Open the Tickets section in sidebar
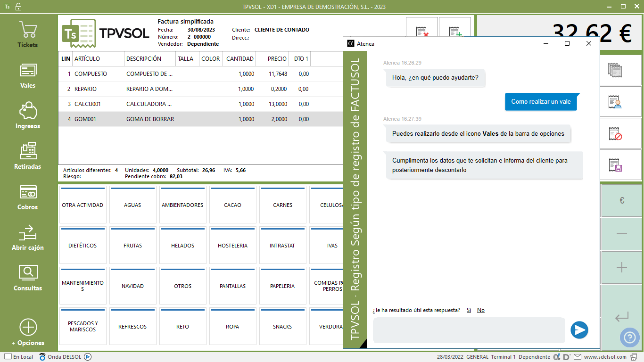The width and height of the screenshot is (644, 362). tap(28, 34)
